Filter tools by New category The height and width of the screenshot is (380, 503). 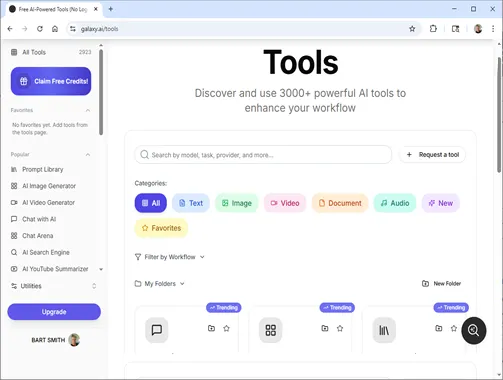[x=441, y=203]
